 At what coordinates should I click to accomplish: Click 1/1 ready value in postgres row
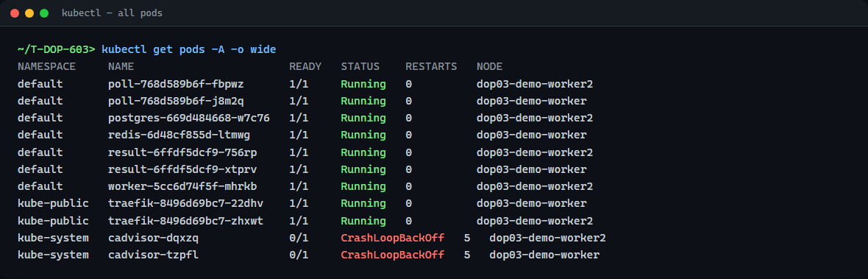299,119
